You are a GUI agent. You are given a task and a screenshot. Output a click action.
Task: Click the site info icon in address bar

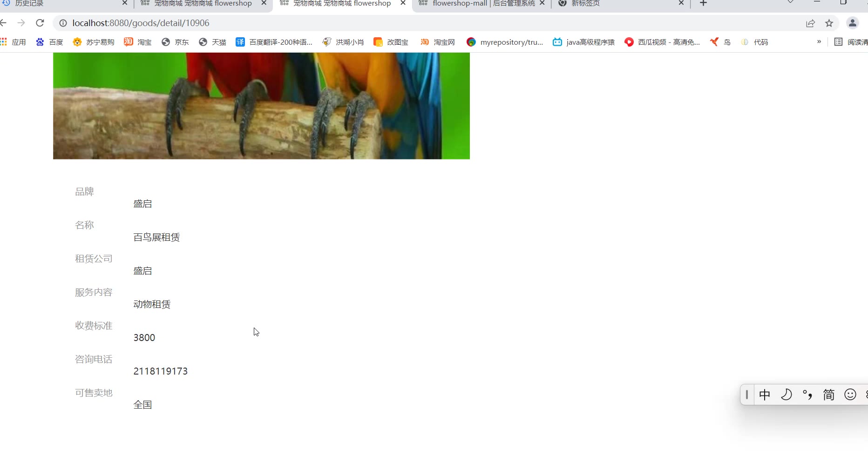pos(63,23)
